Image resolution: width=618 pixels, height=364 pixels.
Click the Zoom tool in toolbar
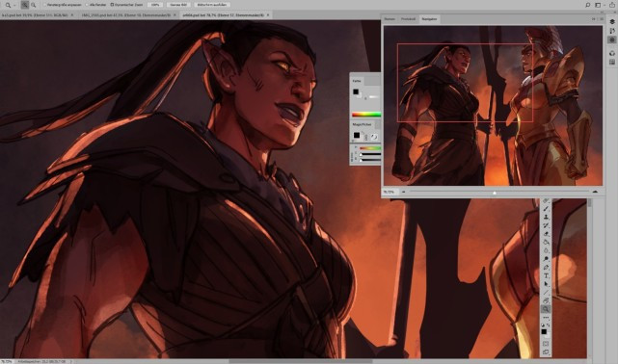coord(546,309)
